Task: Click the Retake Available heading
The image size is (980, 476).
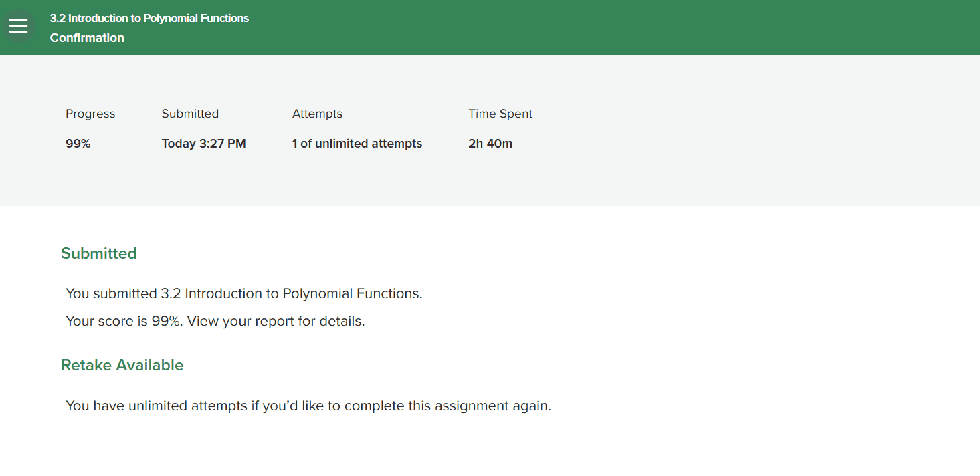Action: 122,365
